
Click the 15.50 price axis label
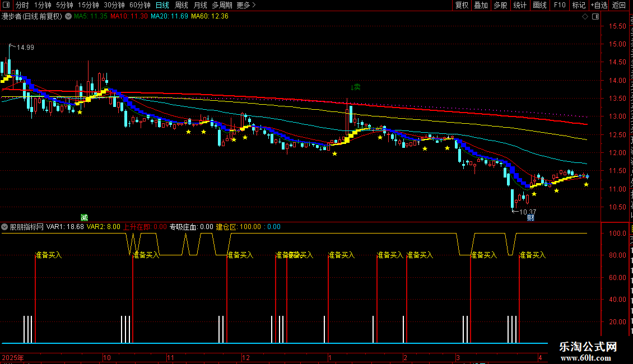click(x=618, y=26)
